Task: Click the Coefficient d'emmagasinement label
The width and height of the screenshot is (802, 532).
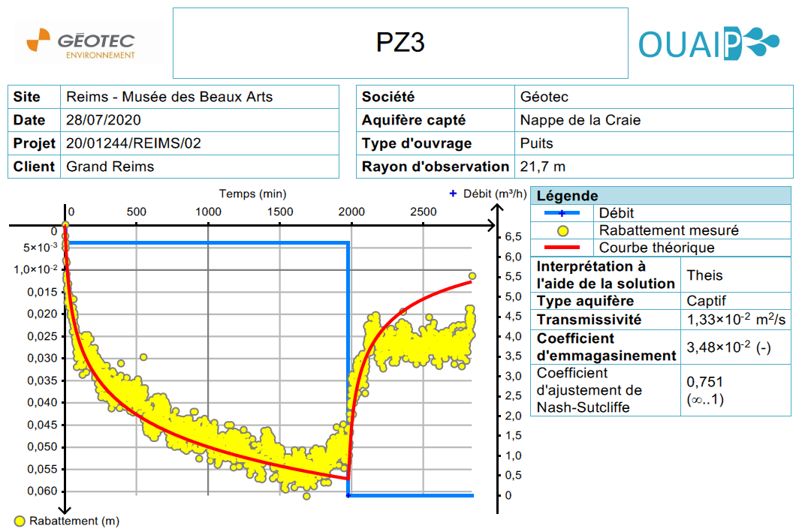Action: pyautogui.click(x=606, y=347)
